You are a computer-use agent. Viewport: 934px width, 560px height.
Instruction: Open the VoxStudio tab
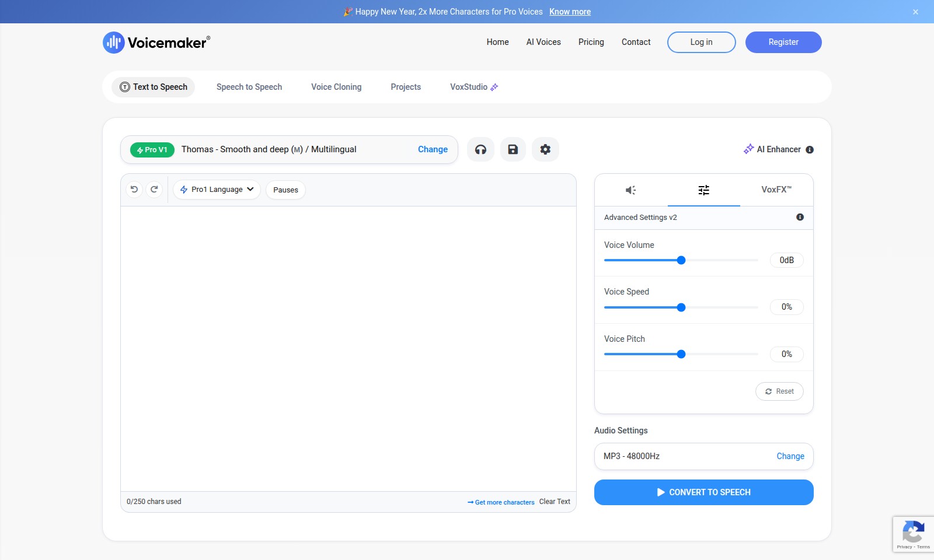[474, 87]
